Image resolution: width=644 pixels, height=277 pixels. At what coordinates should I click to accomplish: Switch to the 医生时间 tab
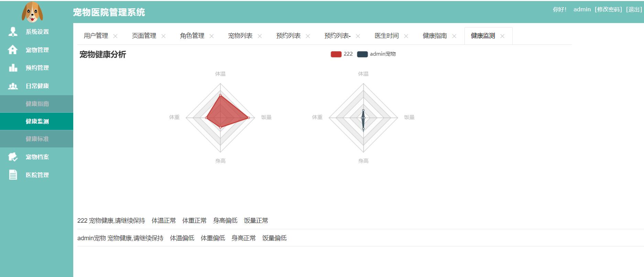387,36
